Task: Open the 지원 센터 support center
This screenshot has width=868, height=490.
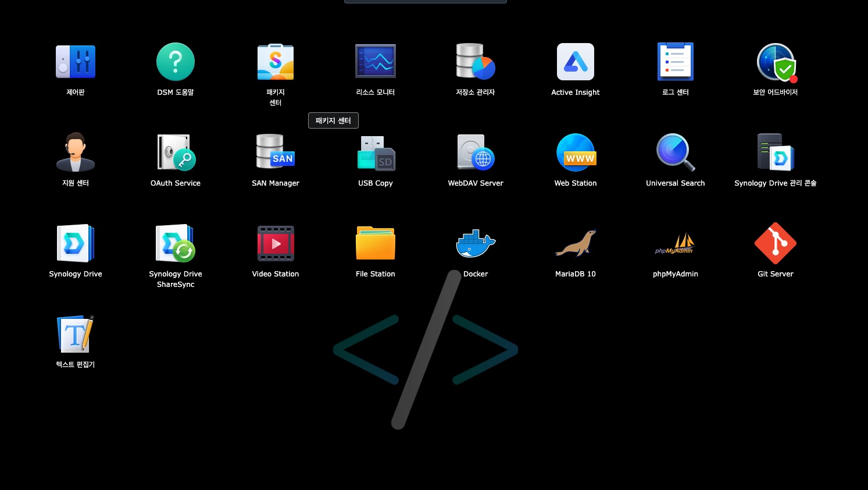Action: 76,152
